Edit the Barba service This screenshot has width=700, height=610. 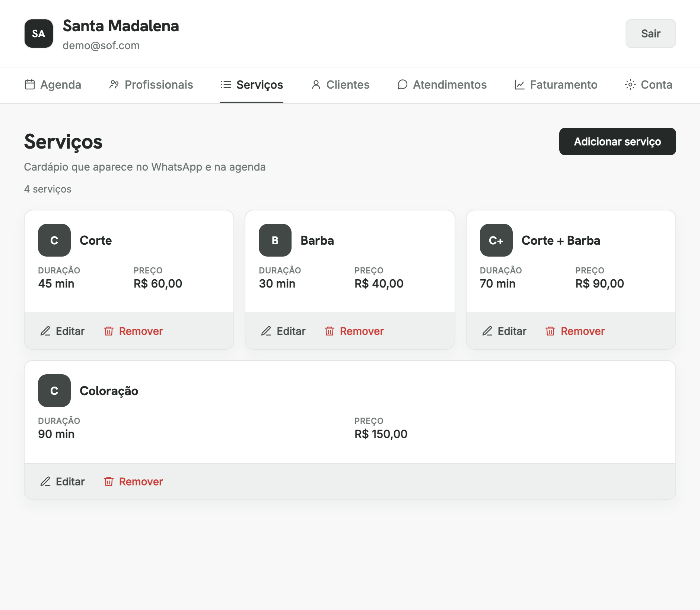(x=283, y=331)
